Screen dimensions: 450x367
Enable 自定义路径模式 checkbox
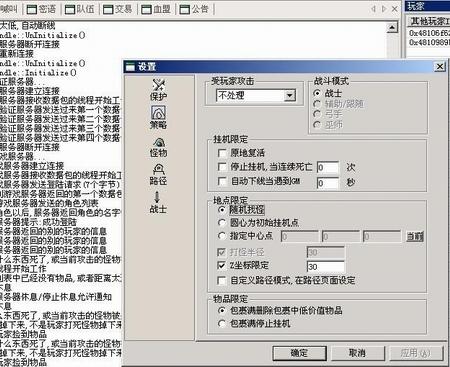click(222, 280)
